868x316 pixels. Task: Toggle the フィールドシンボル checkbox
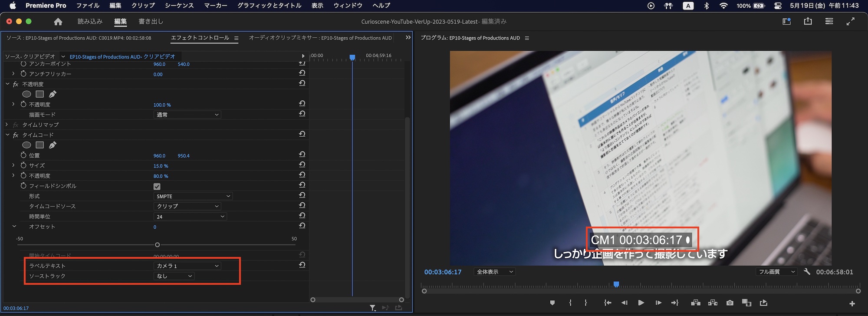click(x=157, y=186)
